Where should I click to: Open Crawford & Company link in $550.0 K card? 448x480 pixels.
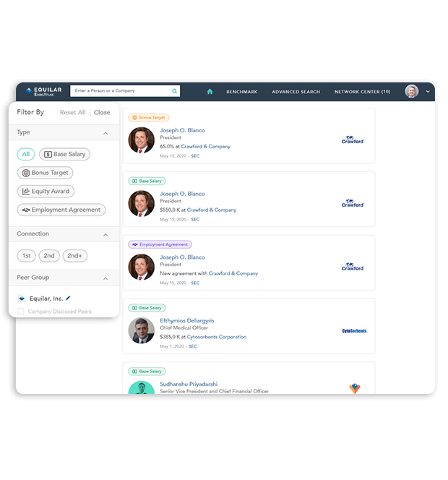212,210
